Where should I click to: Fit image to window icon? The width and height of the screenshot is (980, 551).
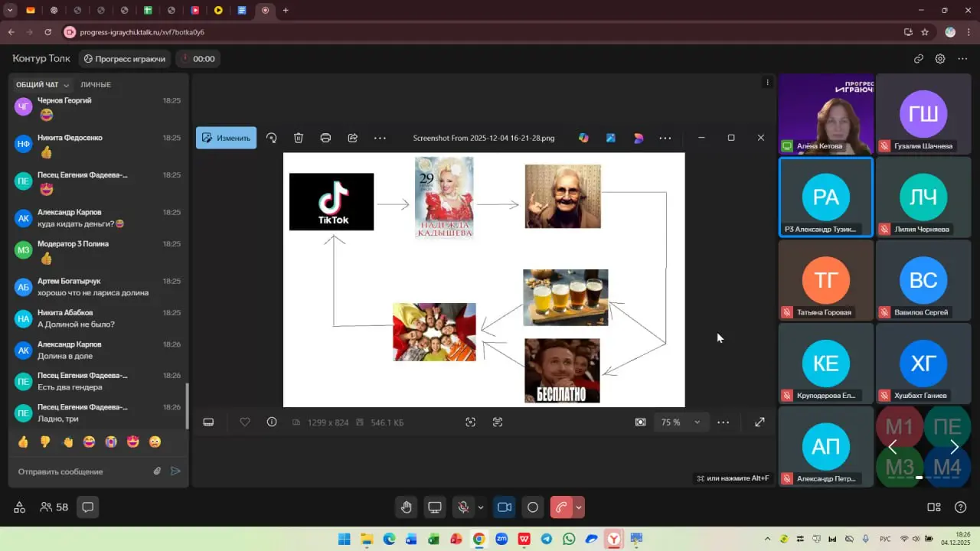(x=640, y=422)
